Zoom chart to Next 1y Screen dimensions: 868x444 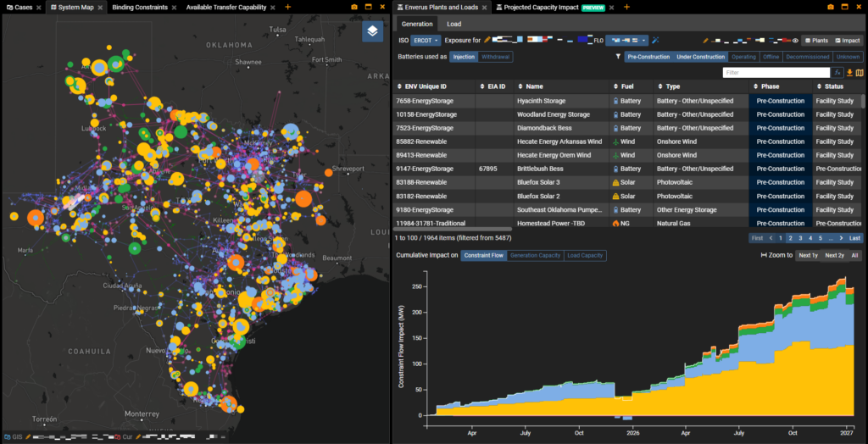click(x=807, y=255)
